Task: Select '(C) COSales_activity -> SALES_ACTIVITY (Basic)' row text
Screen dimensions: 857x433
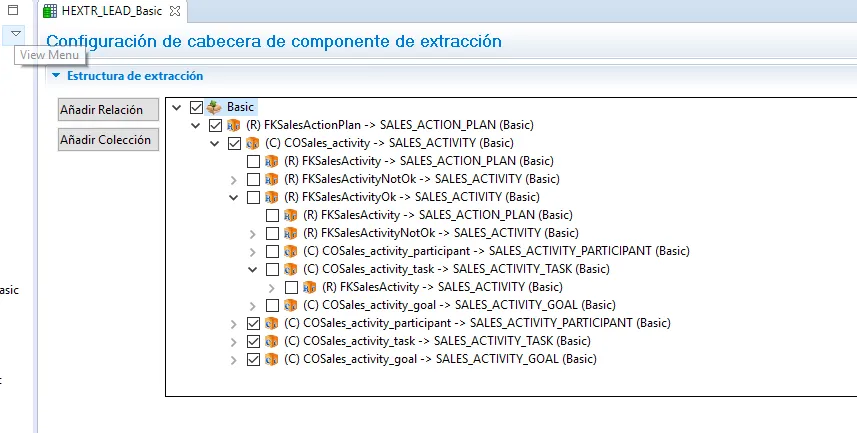Action: [x=389, y=143]
